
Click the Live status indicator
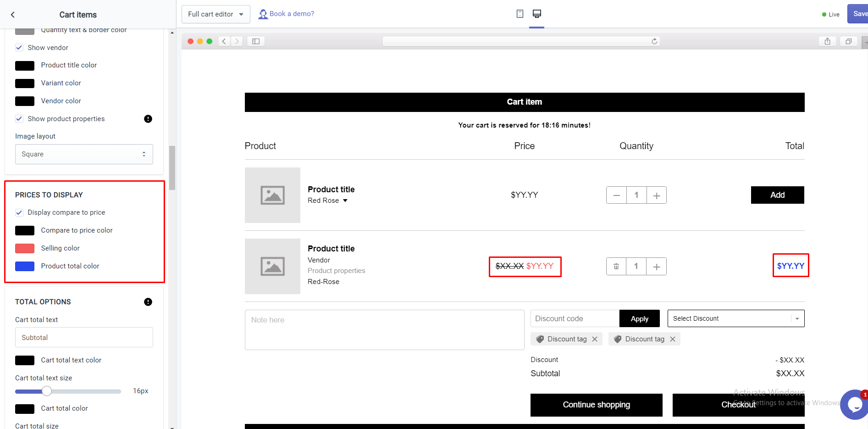click(831, 15)
